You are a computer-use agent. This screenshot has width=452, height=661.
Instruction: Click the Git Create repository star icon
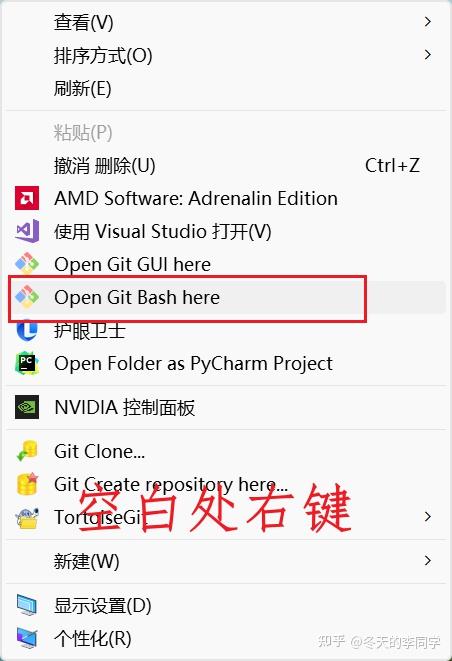point(27,484)
